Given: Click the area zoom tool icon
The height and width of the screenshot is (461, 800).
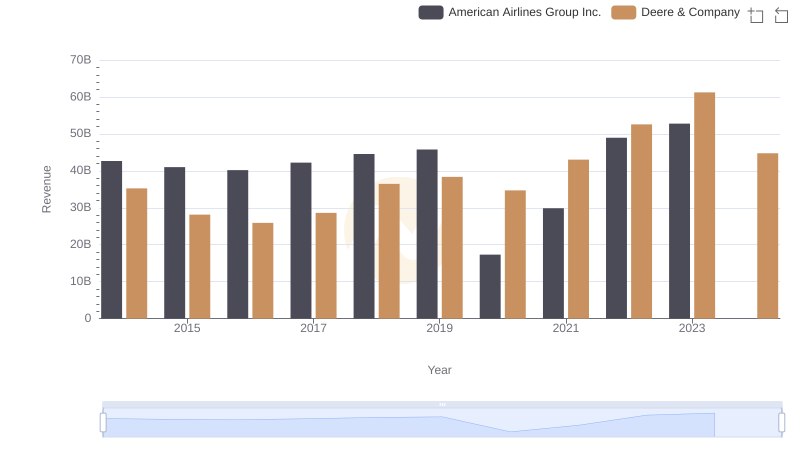Looking at the screenshot, I should (x=756, y=15).
